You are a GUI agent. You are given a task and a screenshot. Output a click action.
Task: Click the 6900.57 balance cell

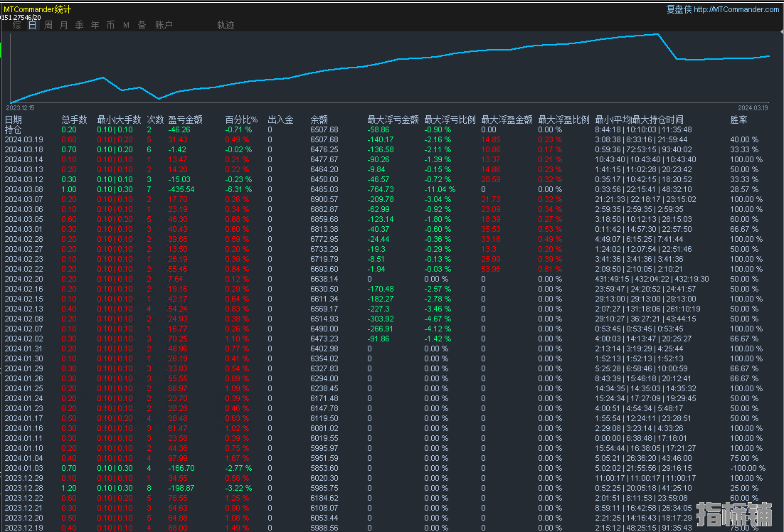(x=324, y=199)
